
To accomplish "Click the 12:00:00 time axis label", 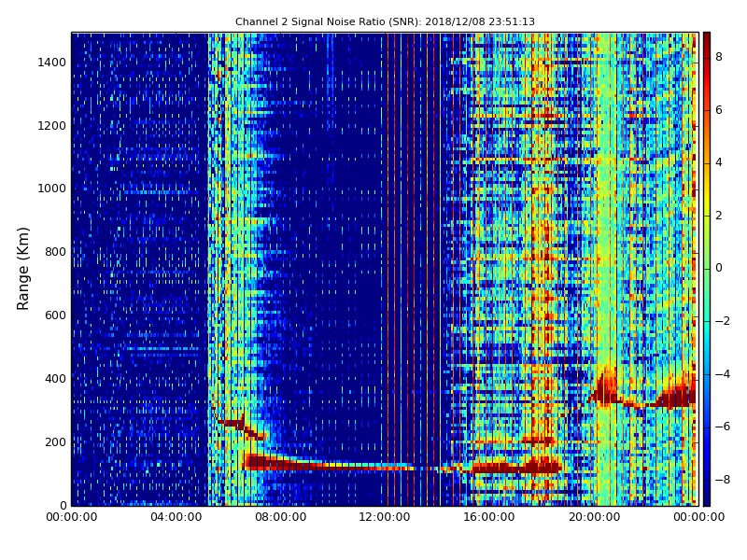I will coord(385,517).
